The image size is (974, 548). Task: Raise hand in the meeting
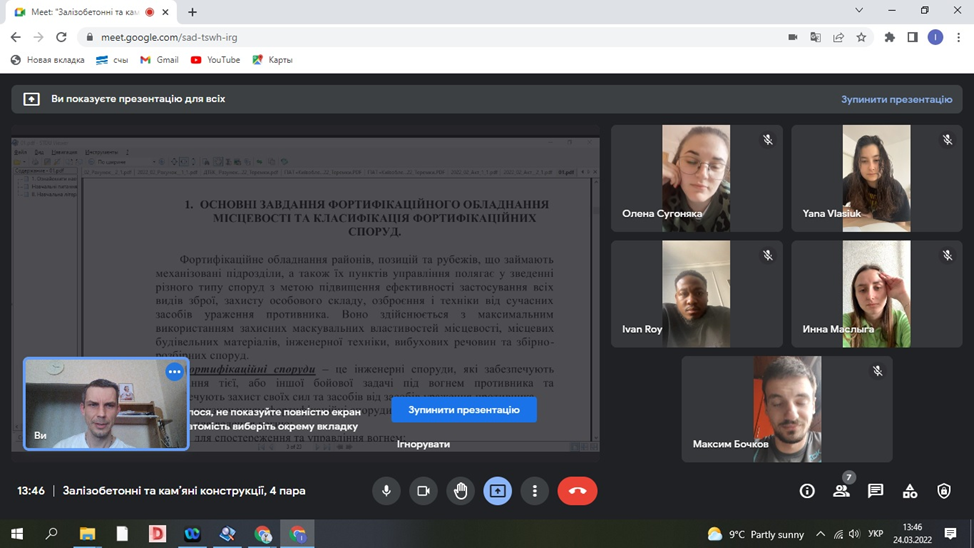click(460, 491)
